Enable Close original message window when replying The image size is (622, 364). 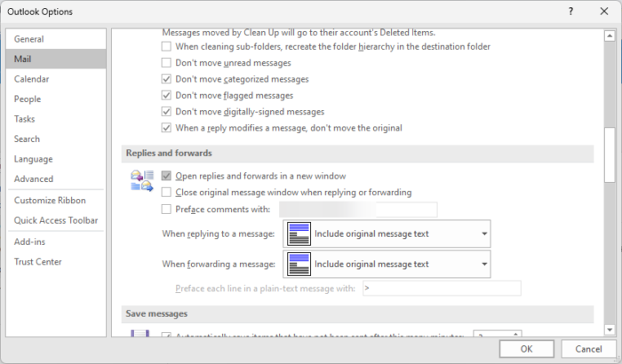[x=166, y=193]
